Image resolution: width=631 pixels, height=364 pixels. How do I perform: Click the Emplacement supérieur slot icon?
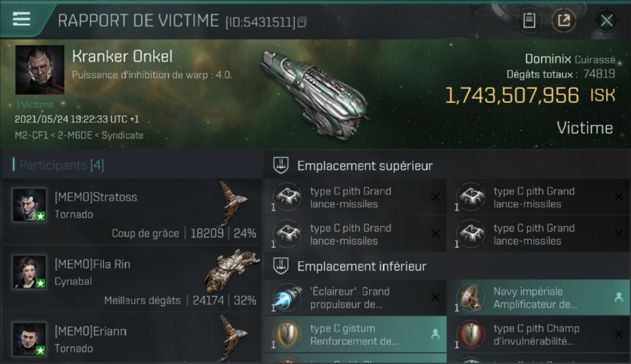[281, 165]
